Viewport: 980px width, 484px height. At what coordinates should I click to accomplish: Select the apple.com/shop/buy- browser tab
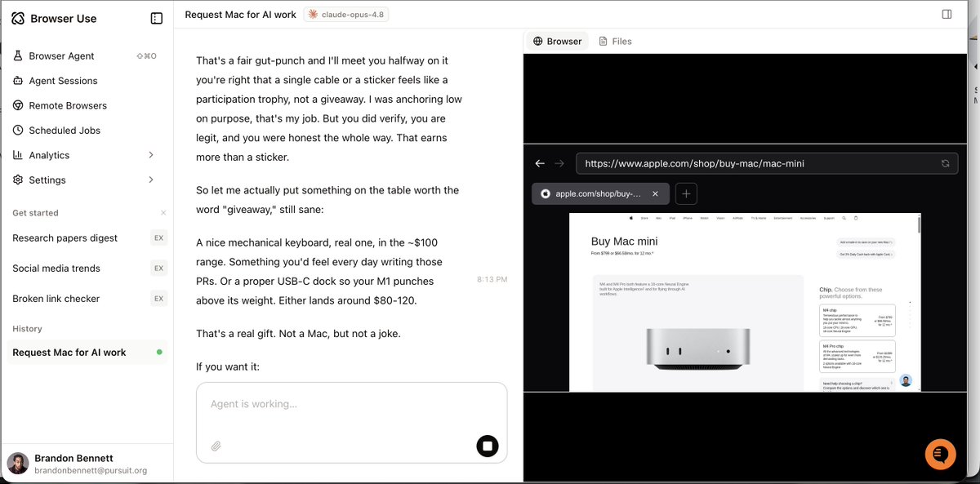click(x=600, y=193)
